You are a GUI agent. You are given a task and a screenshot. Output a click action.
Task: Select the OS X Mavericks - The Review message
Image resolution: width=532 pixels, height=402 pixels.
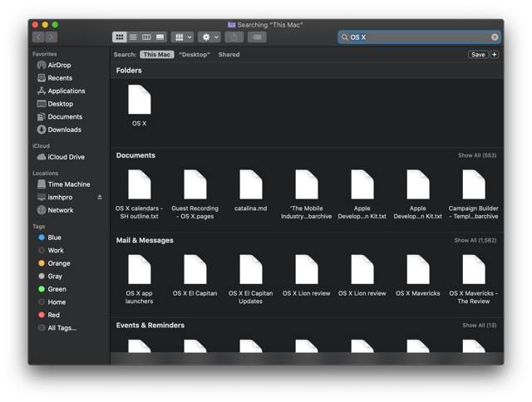point(474,279)
